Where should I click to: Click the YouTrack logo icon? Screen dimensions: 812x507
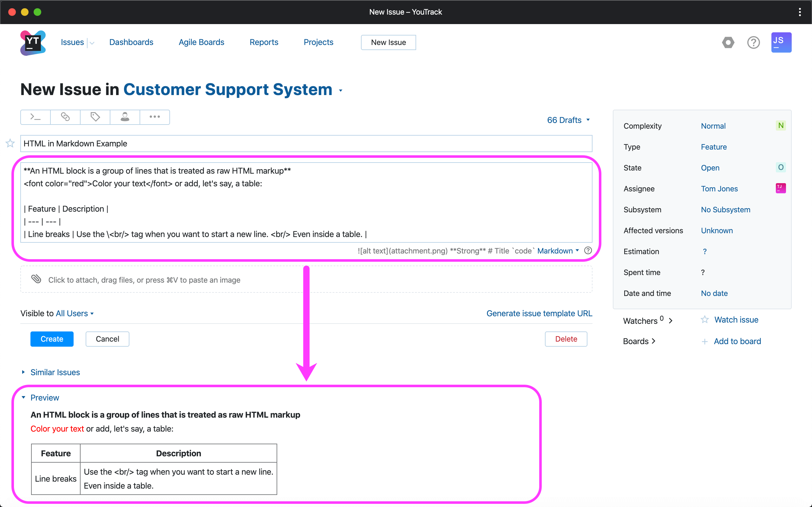pyautogui.click(x=33, y=42)
